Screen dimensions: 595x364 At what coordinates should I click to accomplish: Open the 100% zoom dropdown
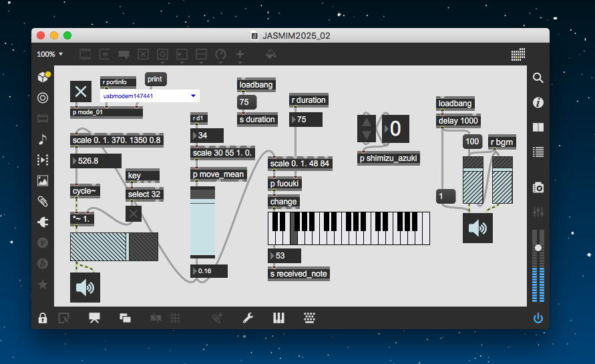50,54
